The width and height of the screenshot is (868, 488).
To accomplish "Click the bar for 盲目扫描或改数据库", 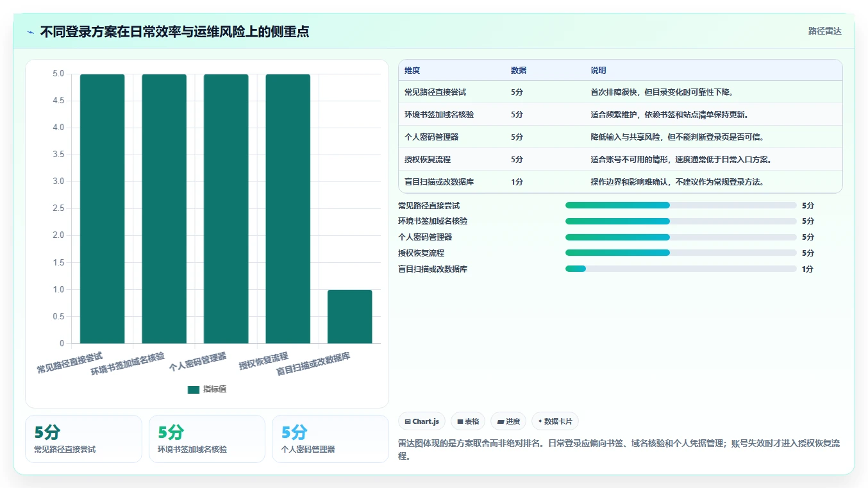I will click(350, 316).
